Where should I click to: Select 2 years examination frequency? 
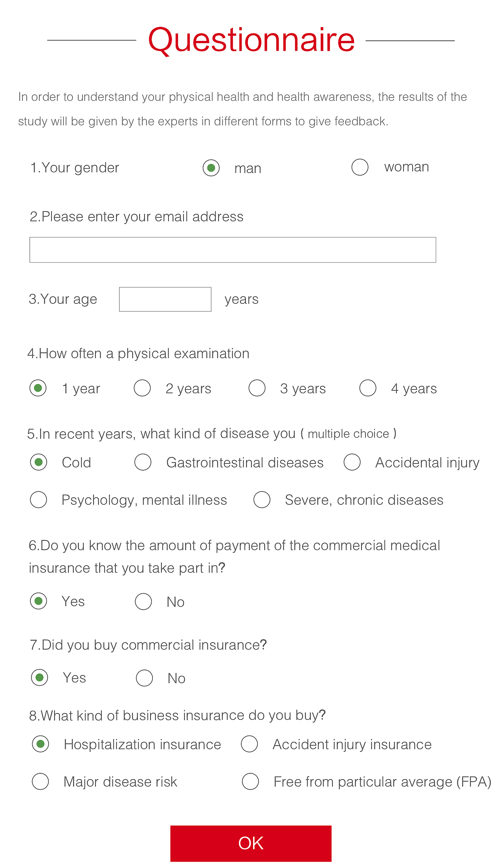(142, 388)
